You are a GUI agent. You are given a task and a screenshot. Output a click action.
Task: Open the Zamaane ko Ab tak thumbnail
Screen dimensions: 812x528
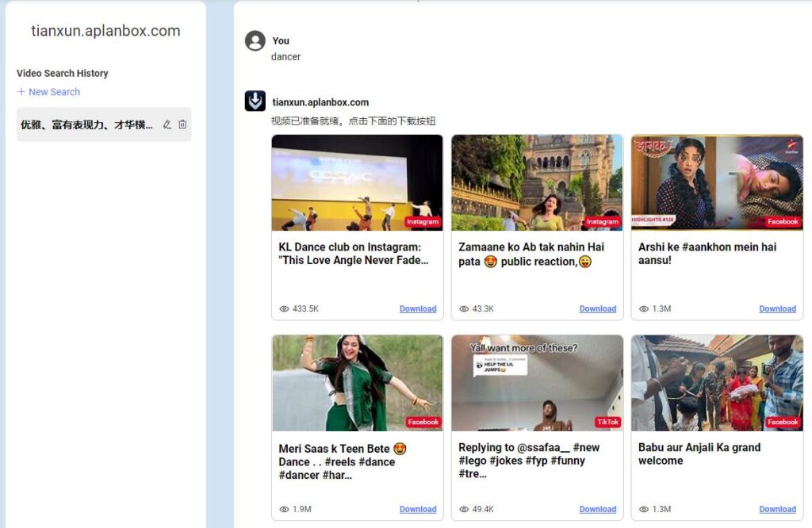[537, 182]
